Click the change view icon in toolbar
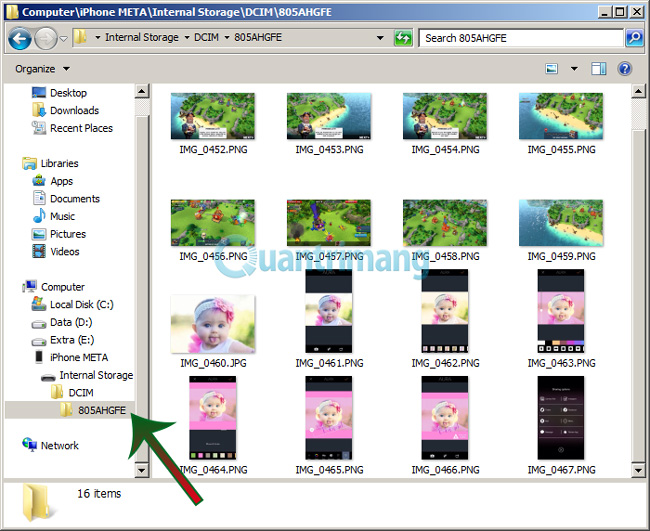 coord(552,69)
